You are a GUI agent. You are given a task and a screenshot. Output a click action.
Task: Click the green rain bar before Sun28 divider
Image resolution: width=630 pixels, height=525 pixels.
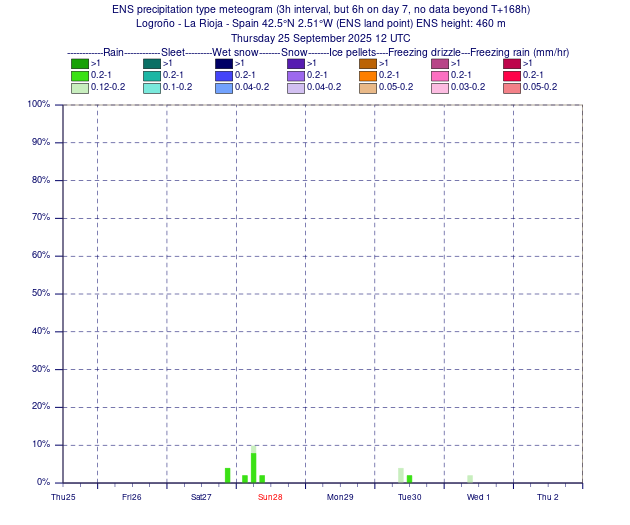(227, 475)
